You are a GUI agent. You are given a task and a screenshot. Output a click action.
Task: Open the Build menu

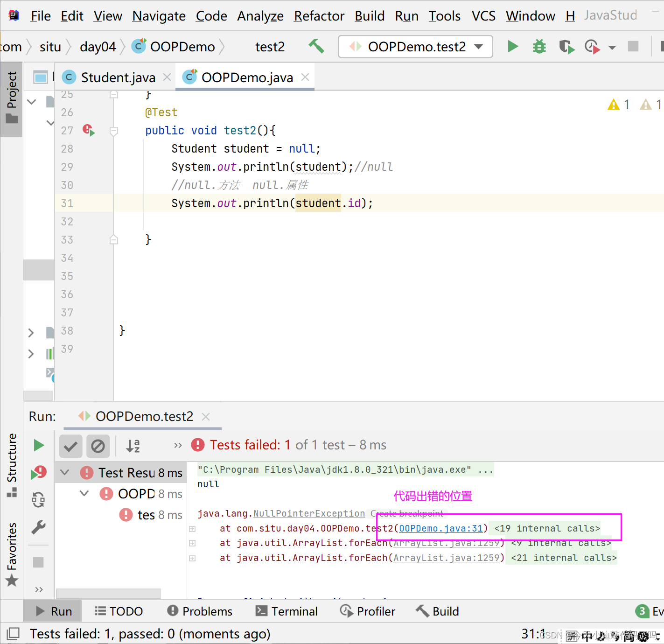pyautogui.click(x=370, y=16)
